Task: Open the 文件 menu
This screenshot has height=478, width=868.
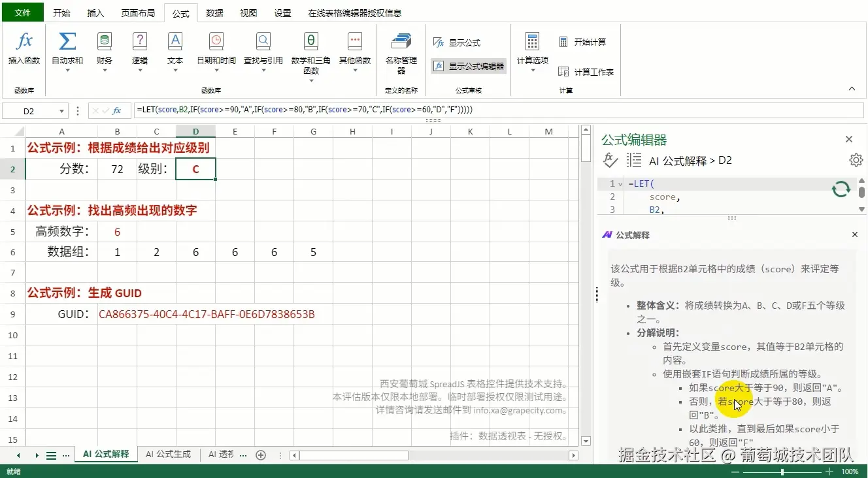Action: [x=22, y=12]
